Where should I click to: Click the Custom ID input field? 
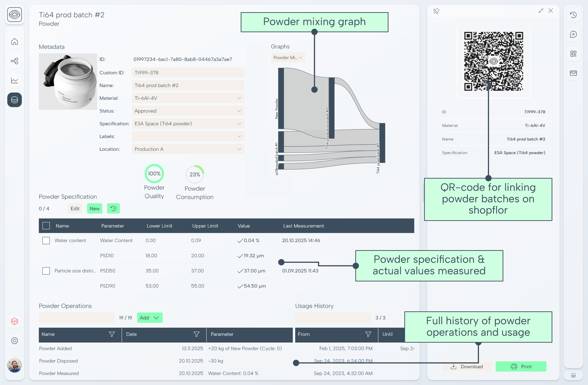coord(188,73)
